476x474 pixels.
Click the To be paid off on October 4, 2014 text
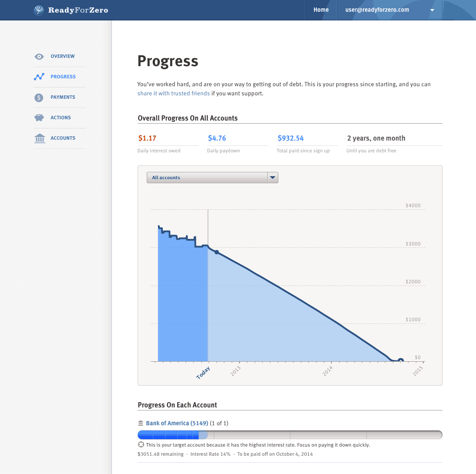pos(275,454)
